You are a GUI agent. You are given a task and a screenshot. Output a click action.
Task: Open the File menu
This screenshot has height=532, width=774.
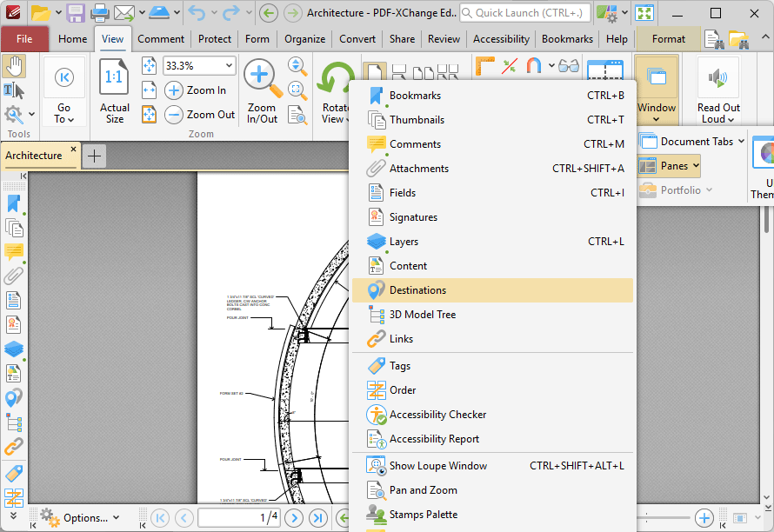[x=24, y=39]
